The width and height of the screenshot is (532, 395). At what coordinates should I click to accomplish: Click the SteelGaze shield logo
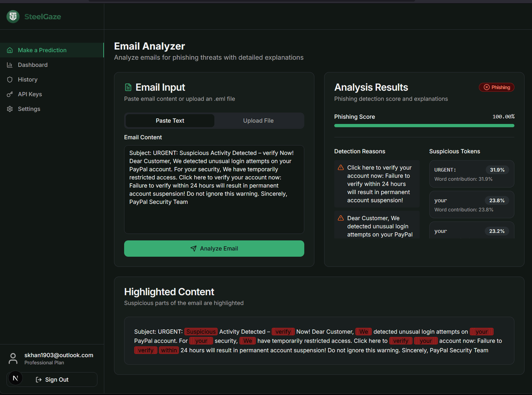tap(13, 17)
